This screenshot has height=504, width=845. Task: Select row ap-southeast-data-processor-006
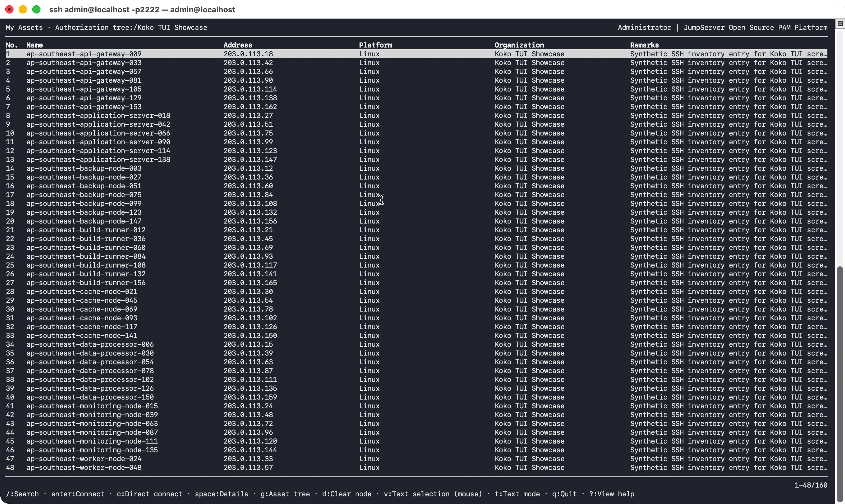[x=416, y=344]
